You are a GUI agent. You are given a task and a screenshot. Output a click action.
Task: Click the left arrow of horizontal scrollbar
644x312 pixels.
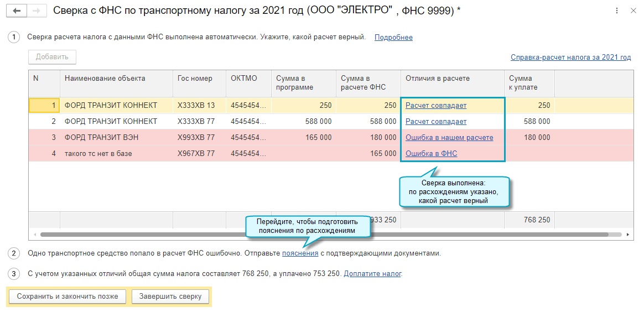[x=34, y=235]
